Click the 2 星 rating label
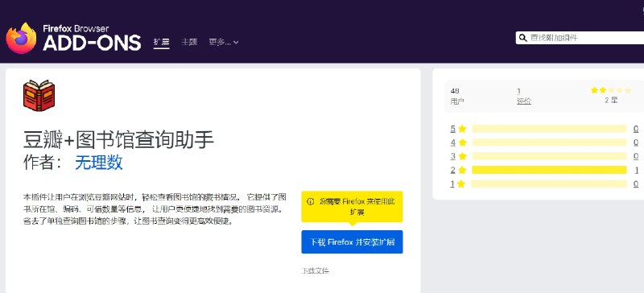644x293 pixels. click(x=611, y=100)
